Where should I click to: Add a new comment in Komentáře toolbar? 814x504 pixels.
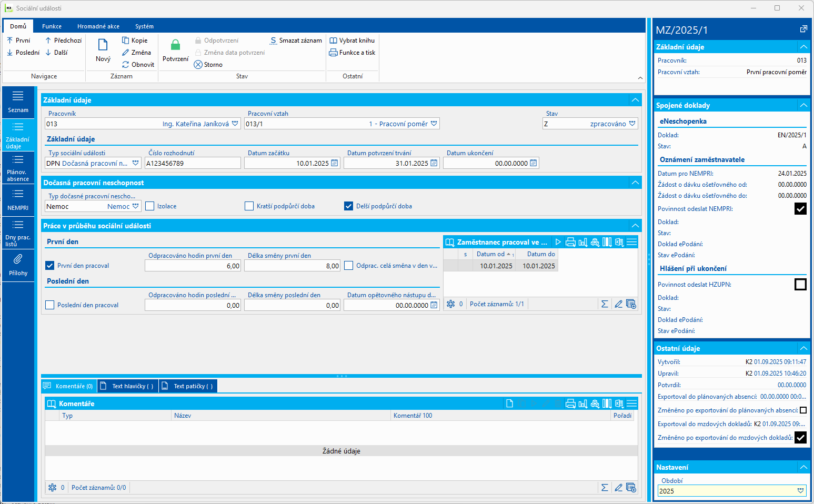(x=509, y=404)
